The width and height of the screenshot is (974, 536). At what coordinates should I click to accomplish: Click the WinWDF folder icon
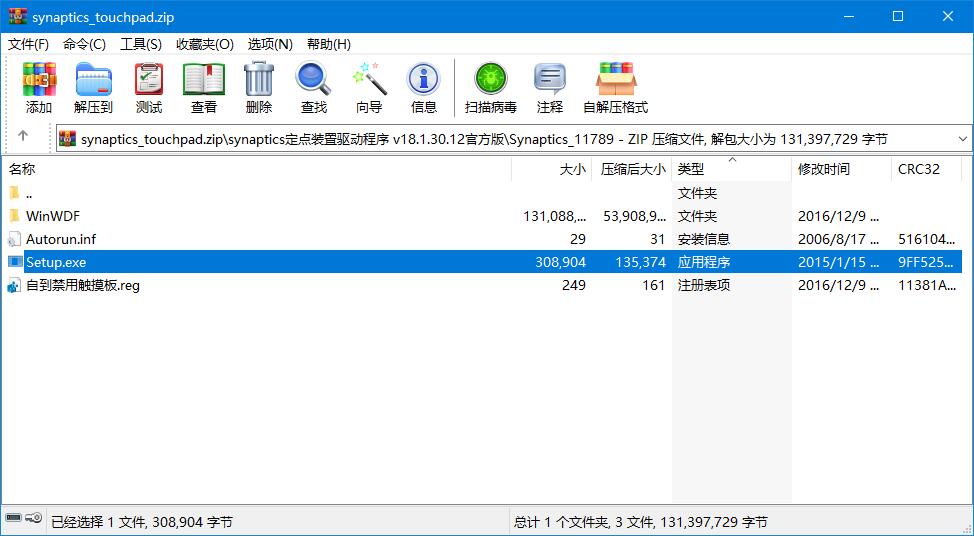14,216
